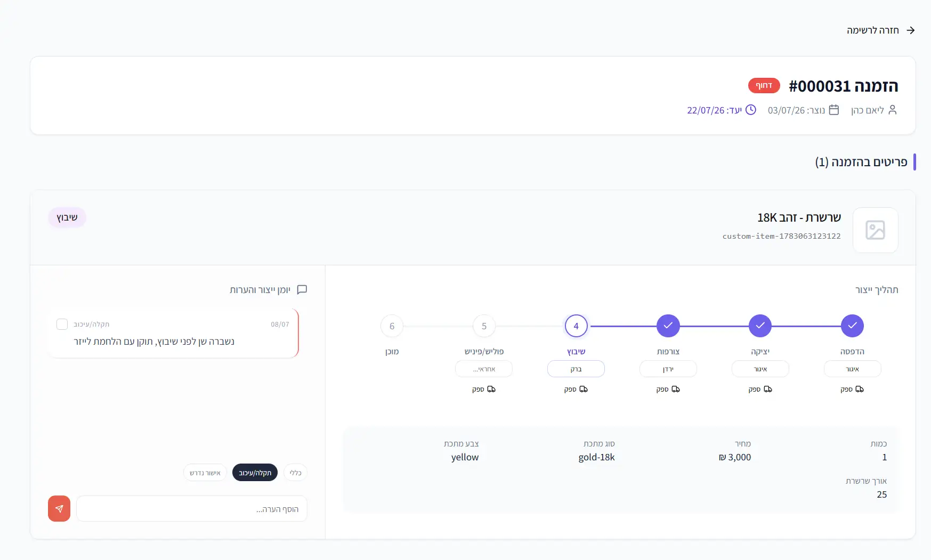
Task: Click the comment bubble icon by יומן ייצור והערות
Action: tap(302, 290)
